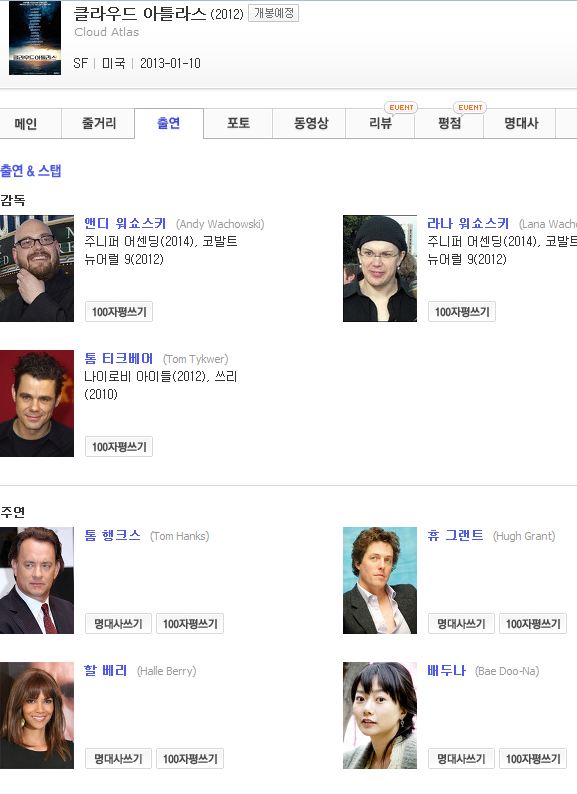Click 100자평쓰기 for Andy Wachowski
Viewport: 577px width, 794px height.
pyautogui.click(x=119, y=311)
